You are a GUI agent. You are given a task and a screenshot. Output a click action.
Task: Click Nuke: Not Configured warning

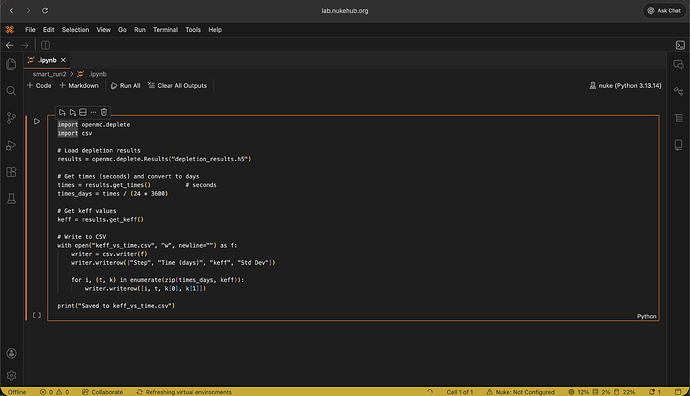[x=521, y=392]
